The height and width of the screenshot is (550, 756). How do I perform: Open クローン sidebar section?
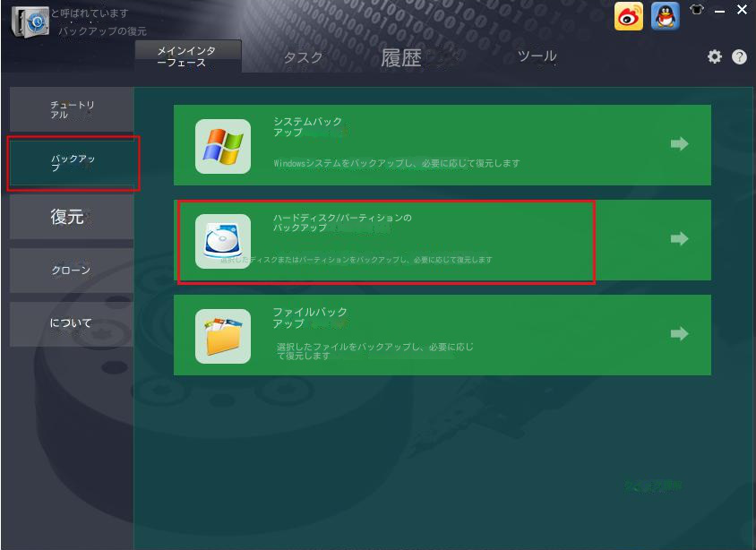[72, 271]
